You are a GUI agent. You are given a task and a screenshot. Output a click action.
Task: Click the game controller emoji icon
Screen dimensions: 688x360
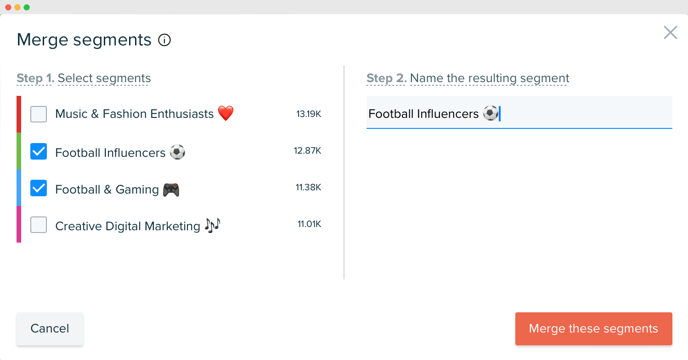pos(171,190)
